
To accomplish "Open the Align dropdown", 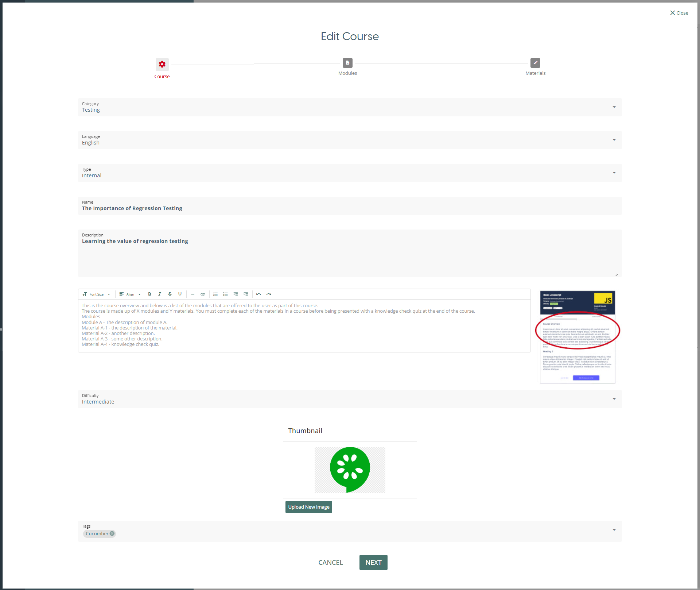I will tap(130, 294).
